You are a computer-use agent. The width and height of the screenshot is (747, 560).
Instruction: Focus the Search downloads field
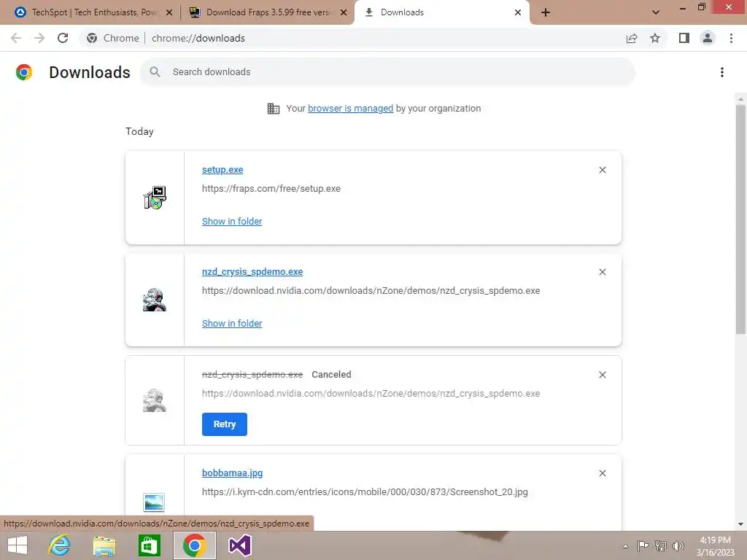[x=387, y=72]
